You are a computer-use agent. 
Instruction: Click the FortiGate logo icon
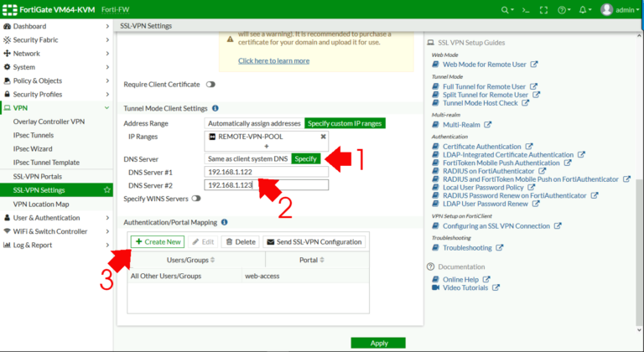pyautogui.click(x=10, y=9)
